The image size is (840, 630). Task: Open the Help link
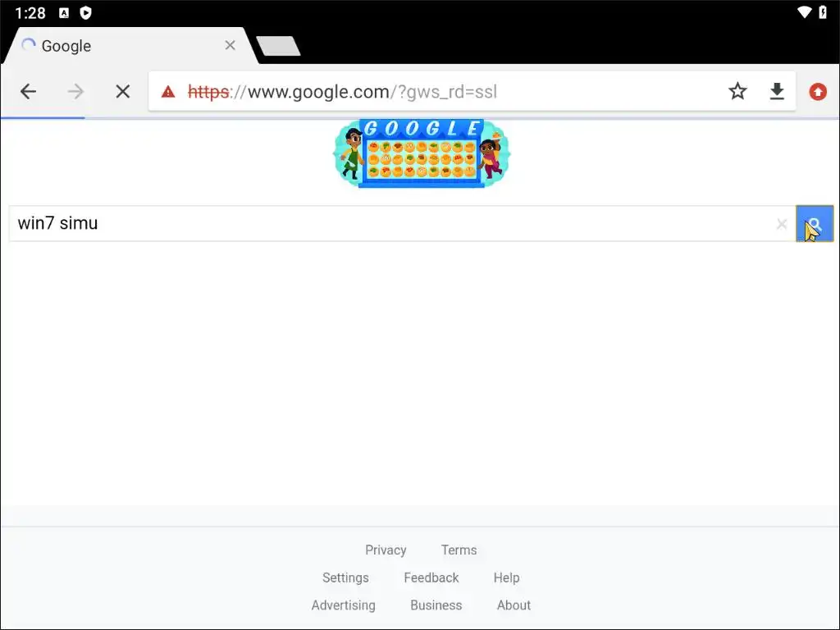click(x=506, y=578)
